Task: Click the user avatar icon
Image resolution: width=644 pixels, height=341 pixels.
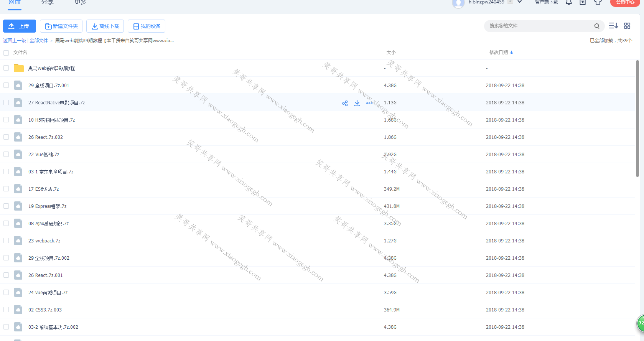Action: 458,3
